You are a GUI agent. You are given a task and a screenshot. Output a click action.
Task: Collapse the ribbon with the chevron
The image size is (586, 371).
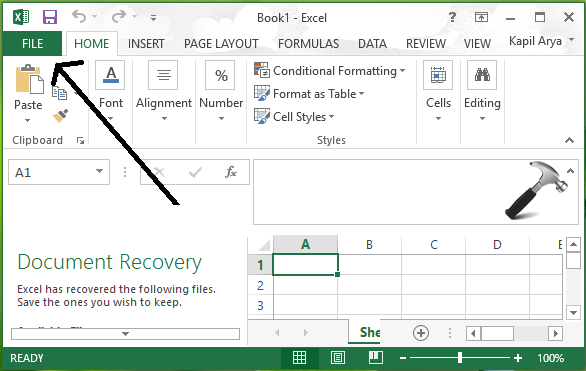coord(569,140)
